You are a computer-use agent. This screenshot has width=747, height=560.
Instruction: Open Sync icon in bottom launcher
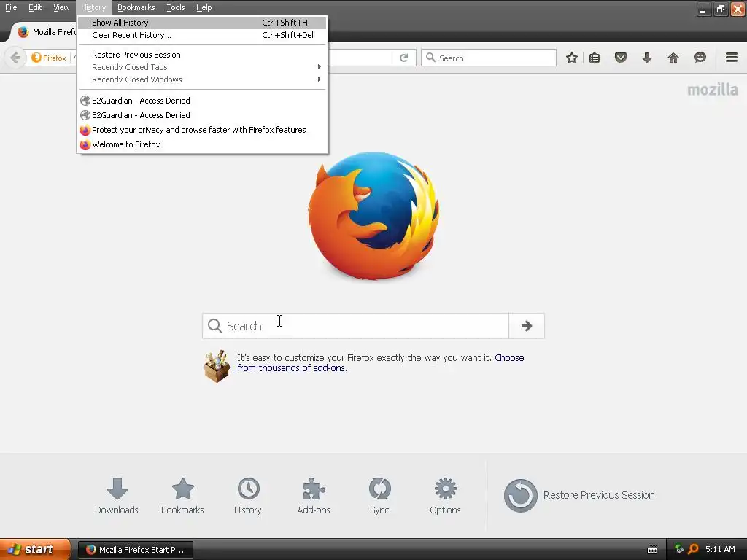(379, 496)
